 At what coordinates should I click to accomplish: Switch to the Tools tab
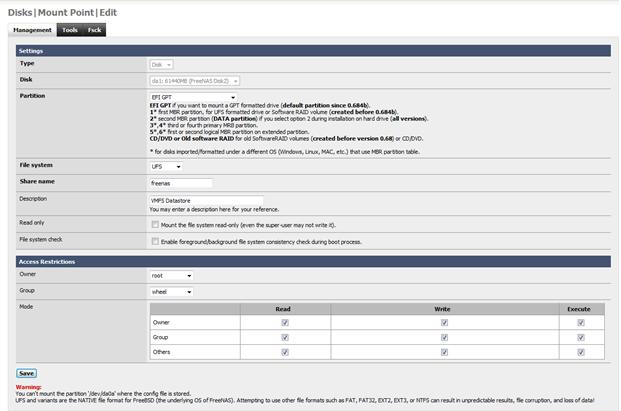click(x=69, y=30)
